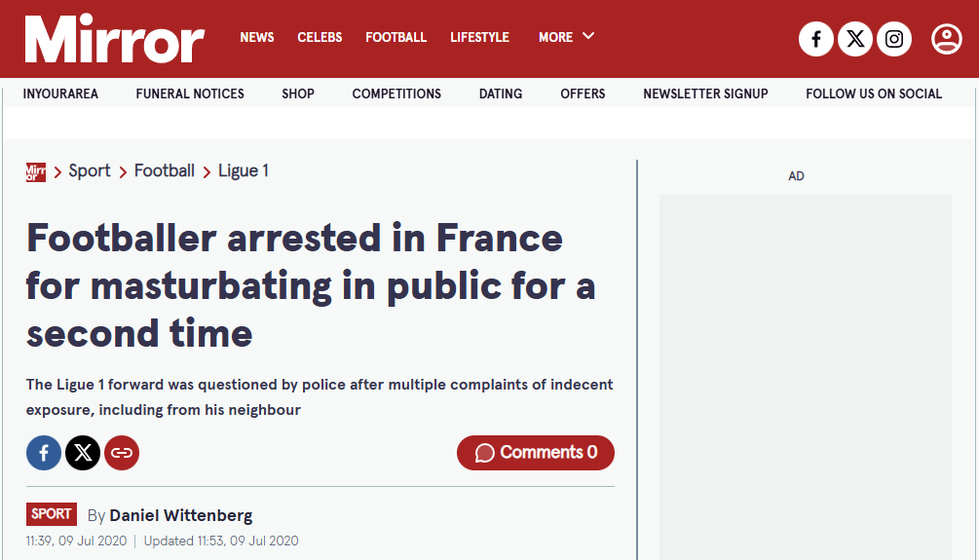Click the red SPORT tag label

[52, 514]
